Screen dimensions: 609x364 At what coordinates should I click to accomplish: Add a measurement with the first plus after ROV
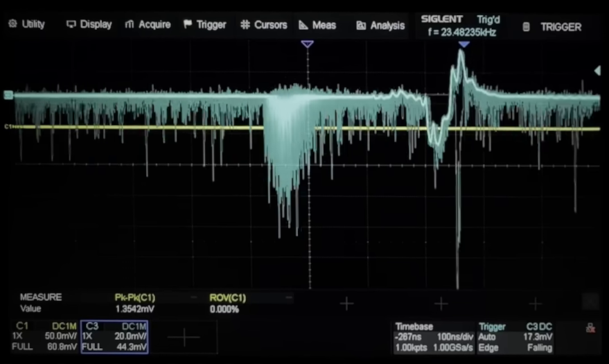coord(346,304)
